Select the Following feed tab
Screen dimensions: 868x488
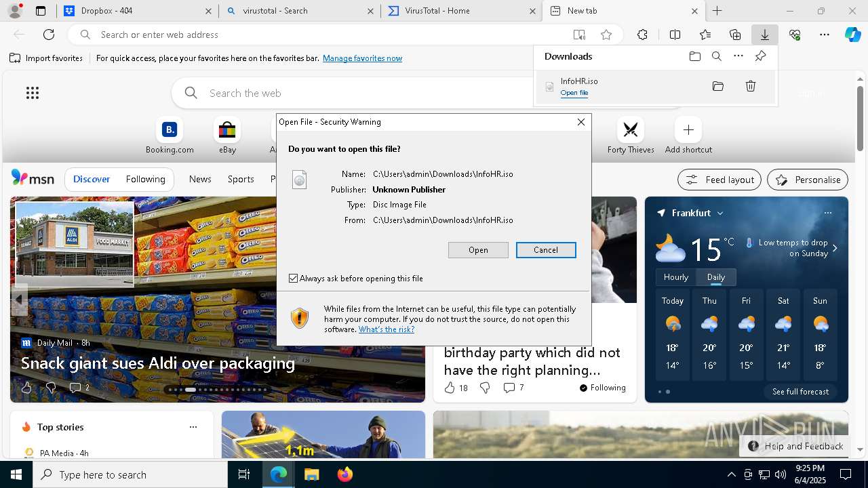tap(145, 180)
